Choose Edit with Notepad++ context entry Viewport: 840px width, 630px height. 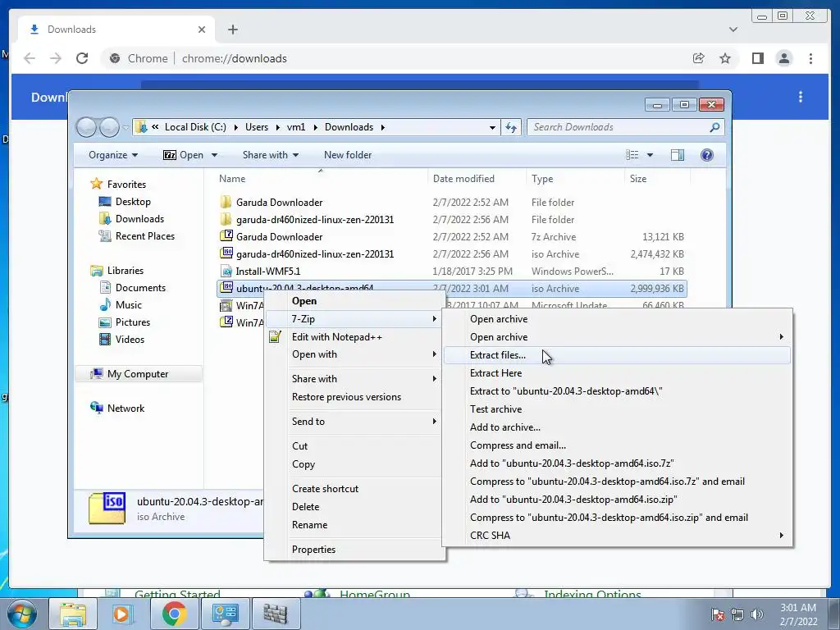tap(354, 337)
